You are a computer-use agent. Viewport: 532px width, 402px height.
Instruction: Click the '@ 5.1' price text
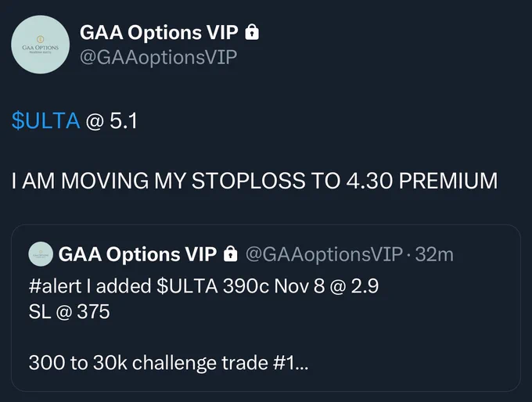111,121
